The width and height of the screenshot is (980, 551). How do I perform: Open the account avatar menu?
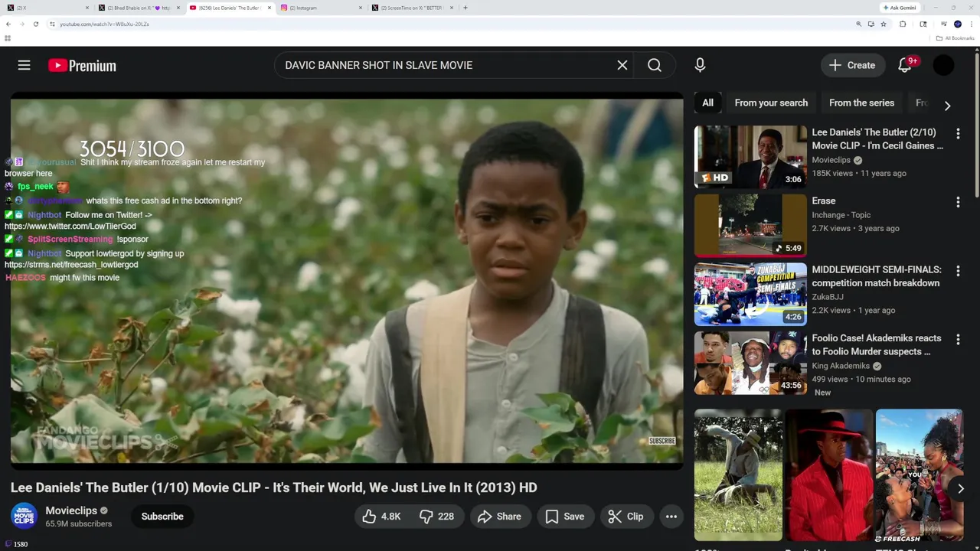tap(943, 66)
